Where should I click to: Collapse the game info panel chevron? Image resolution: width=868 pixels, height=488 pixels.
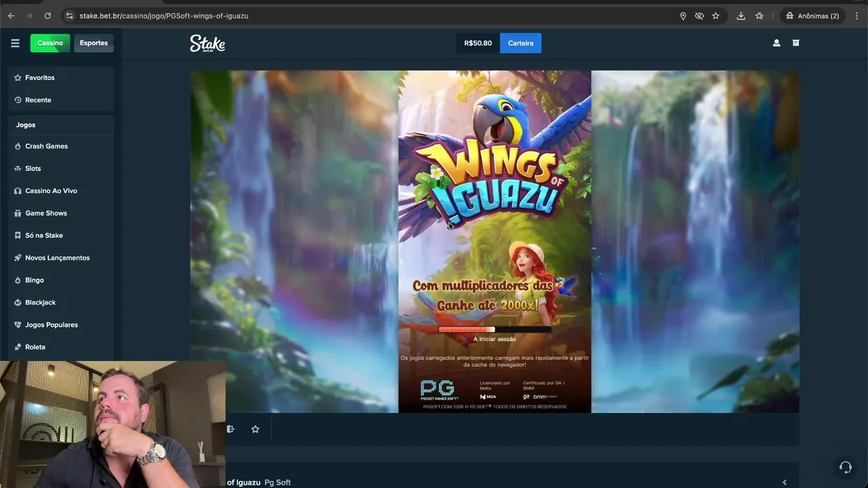pos(785,483)
